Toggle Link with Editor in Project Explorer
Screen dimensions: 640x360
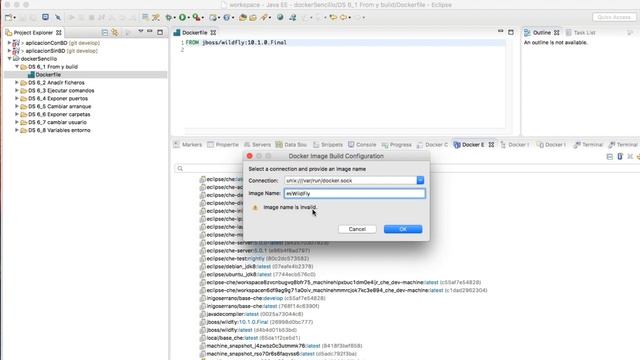click(x=115, y=32)
